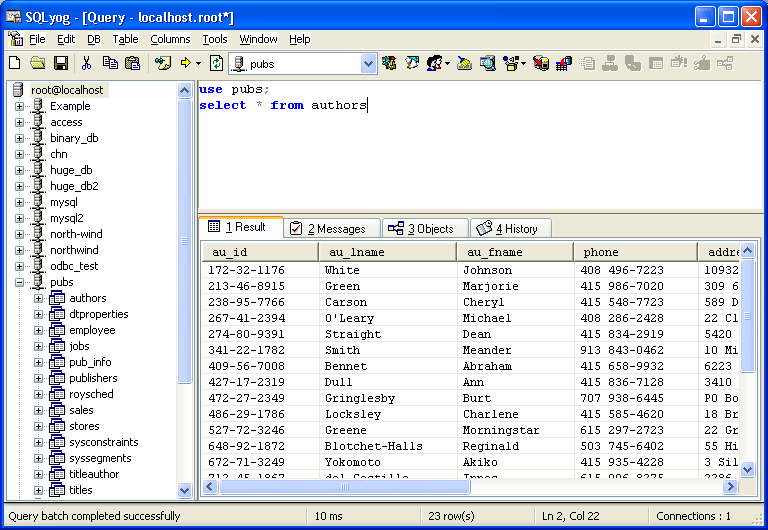
Task: Open the pubs database selector dropdown
Action: click(x=368, y=64)
